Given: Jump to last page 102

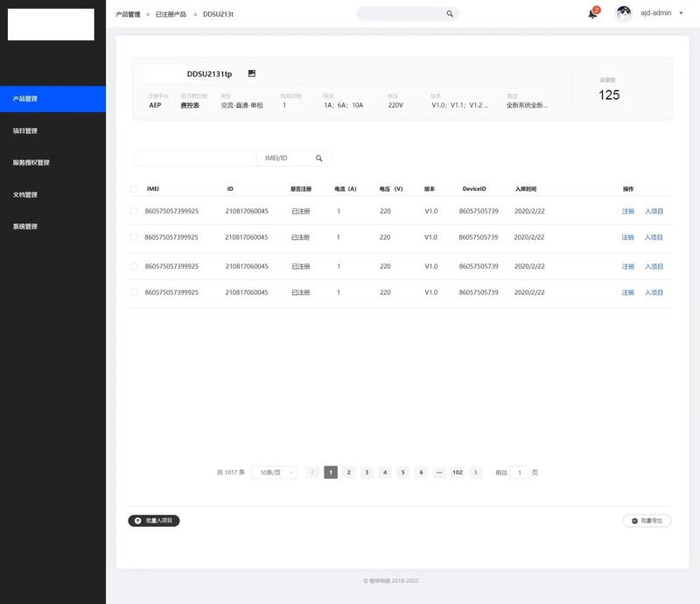Looking at the screenshot, I should coord(458,472).
